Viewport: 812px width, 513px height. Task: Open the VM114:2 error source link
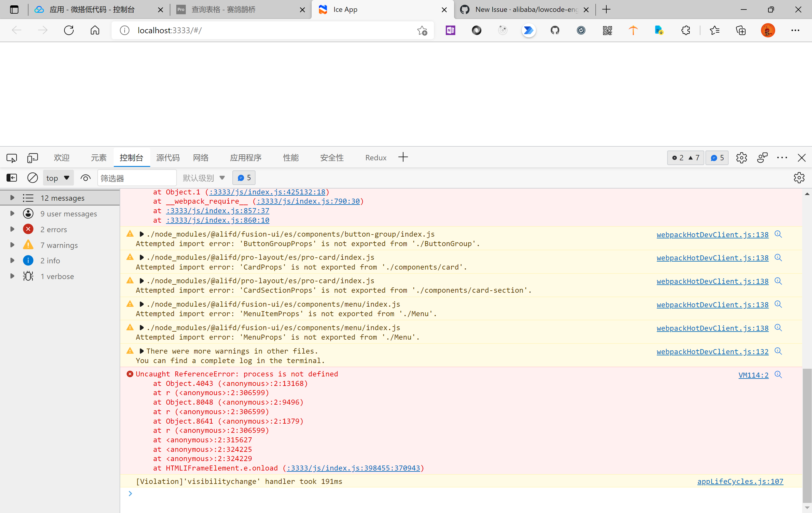(753, 375)
